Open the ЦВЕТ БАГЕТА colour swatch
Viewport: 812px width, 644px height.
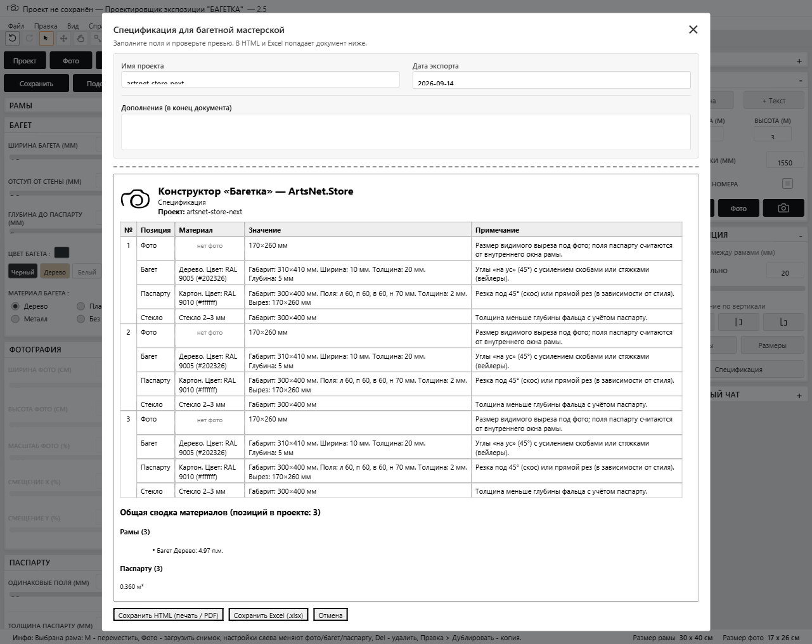(x=61, y=252)
